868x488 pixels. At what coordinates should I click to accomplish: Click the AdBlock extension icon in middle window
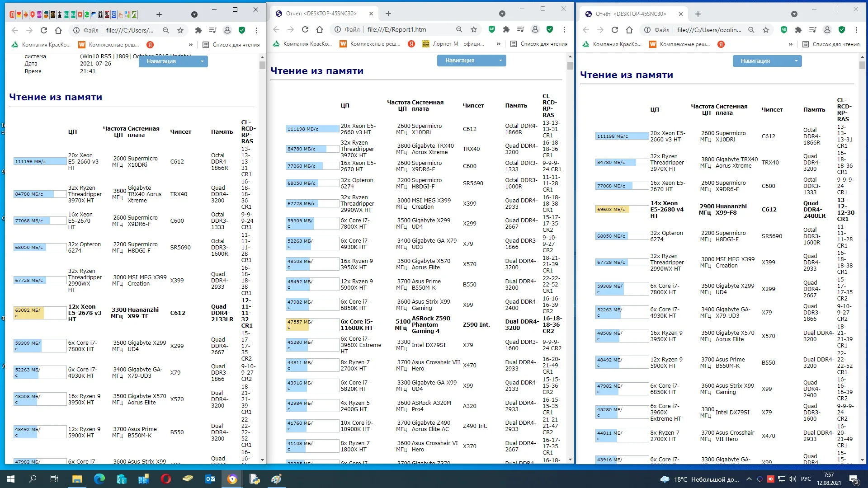click(x=492, y=29)
